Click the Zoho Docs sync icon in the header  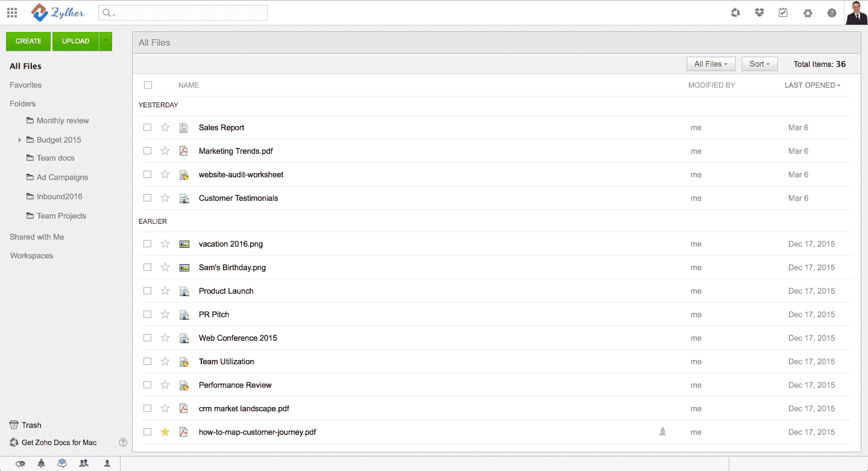735,13
